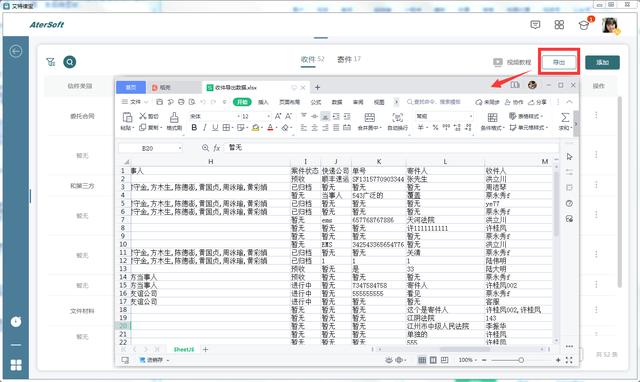The height and width of the screenshot is (382, 640).
Task: Click the user avatar in top right
Action: (611, 25)
